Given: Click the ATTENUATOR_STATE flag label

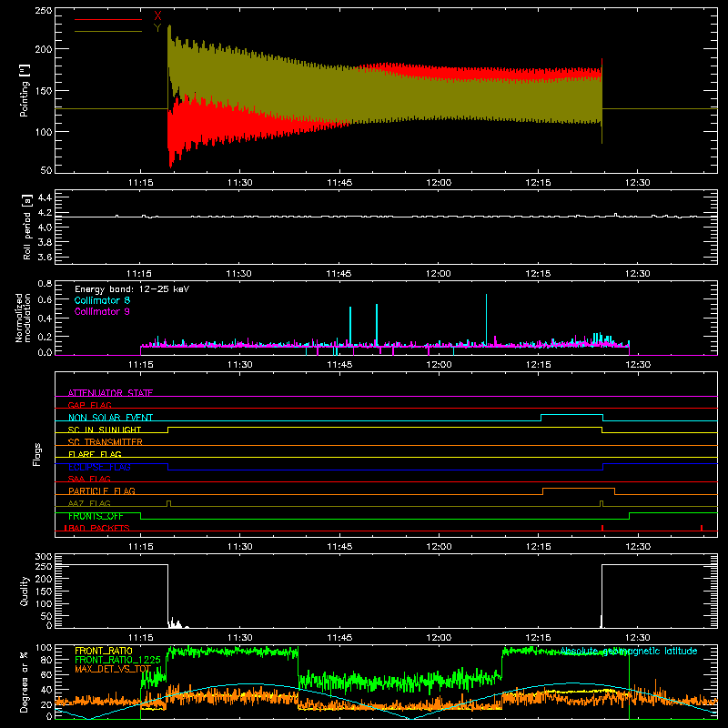Looking at the screenshot, I should [x=110, y=393].
